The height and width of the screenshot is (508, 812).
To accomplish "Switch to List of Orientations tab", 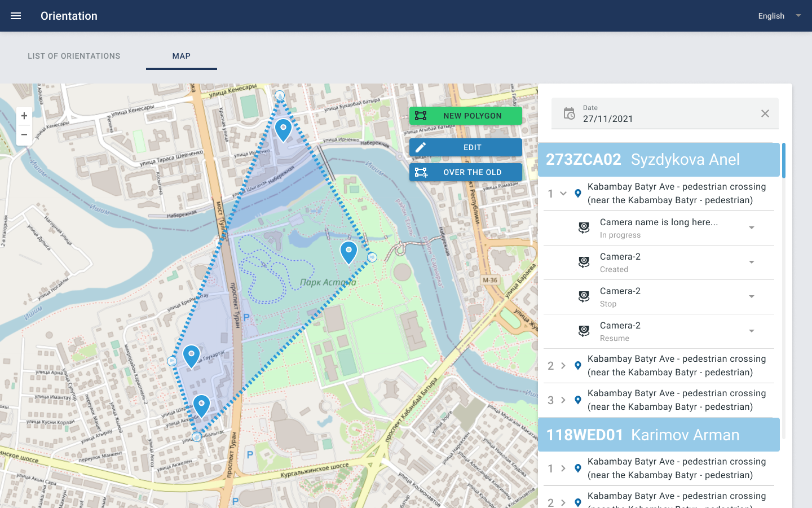I will [x=74, y=56].
